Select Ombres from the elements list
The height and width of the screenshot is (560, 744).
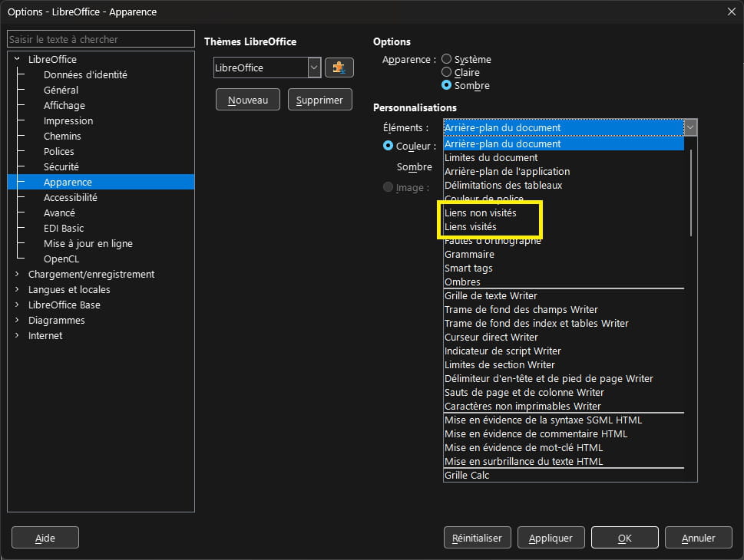pos(564,282)
